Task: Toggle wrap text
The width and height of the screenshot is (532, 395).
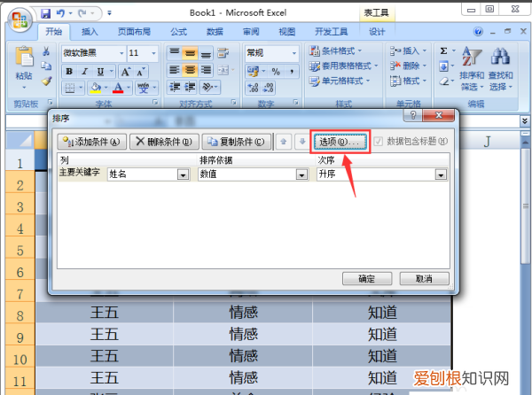Action: [223, 52]
